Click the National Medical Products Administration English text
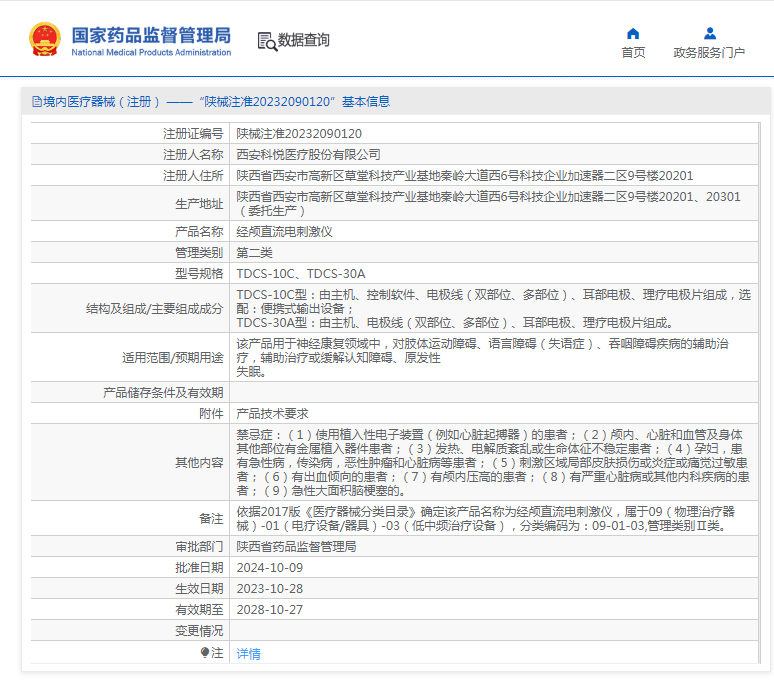This screenshot has width=774, height=686. pos(151,53)
